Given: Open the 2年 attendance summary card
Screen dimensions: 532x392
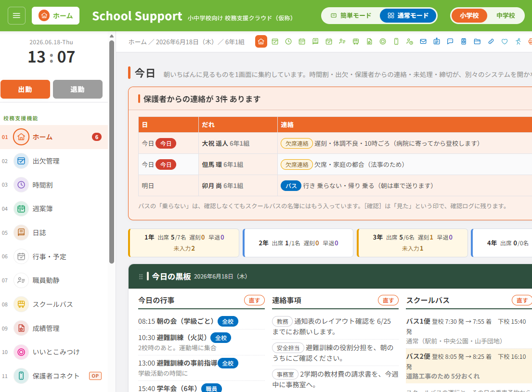Looking at the screenshot, I should pos(298,243).
